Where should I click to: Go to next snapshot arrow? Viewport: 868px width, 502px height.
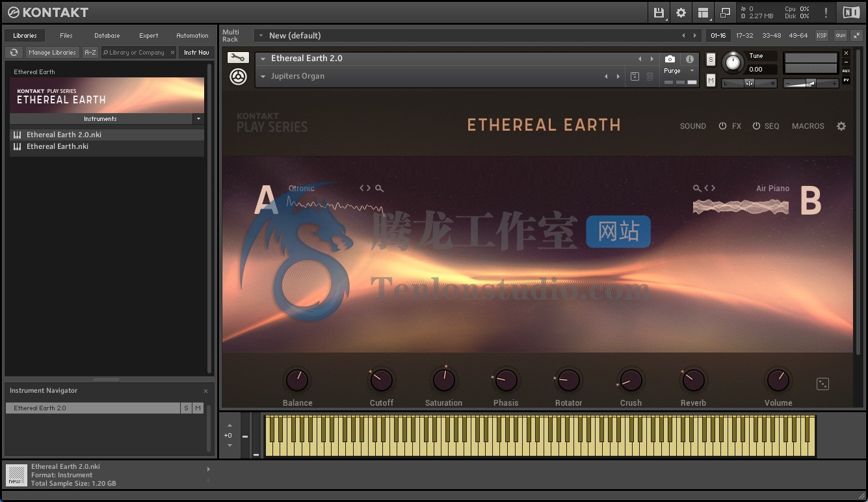(618, 77)
